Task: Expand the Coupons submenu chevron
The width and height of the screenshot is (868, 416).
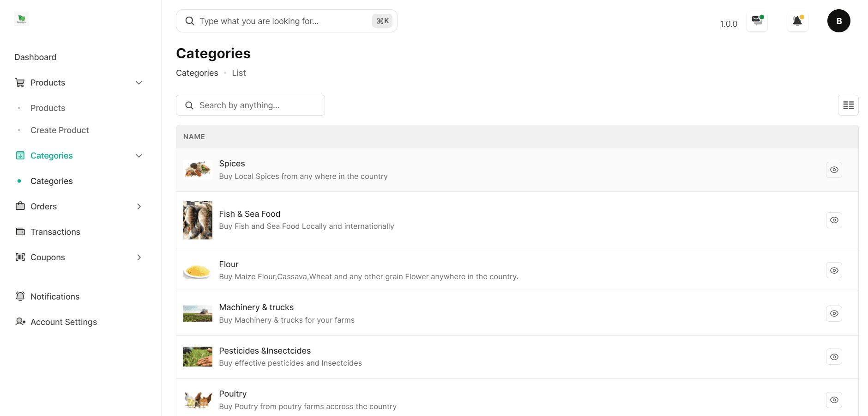Action: click(139, 257)
